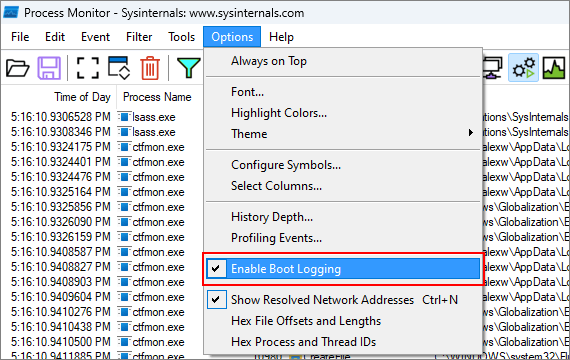Open the Edit menu

(55, 37)
